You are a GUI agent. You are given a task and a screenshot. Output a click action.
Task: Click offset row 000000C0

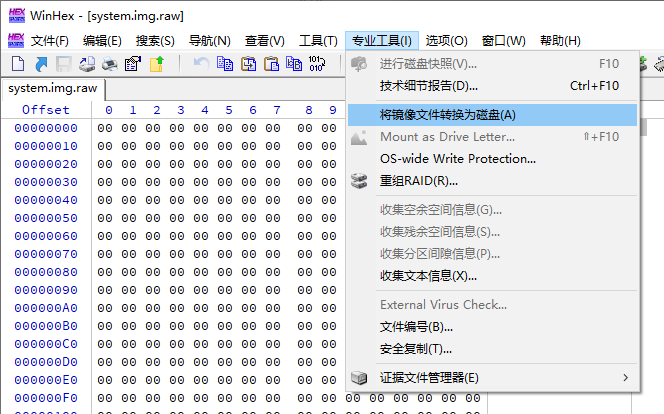tap(46, 344)
